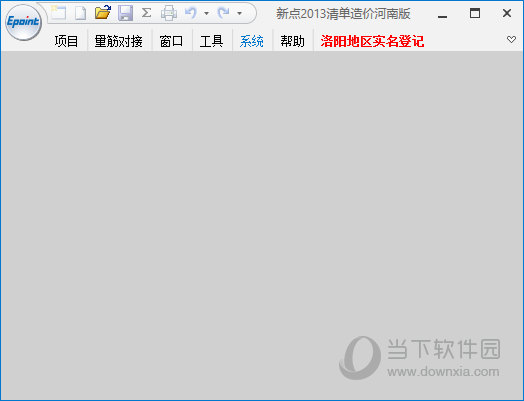The image size is (524, 401).
Task: Create a new project with sparkle icon
Action: click(58, 13)
